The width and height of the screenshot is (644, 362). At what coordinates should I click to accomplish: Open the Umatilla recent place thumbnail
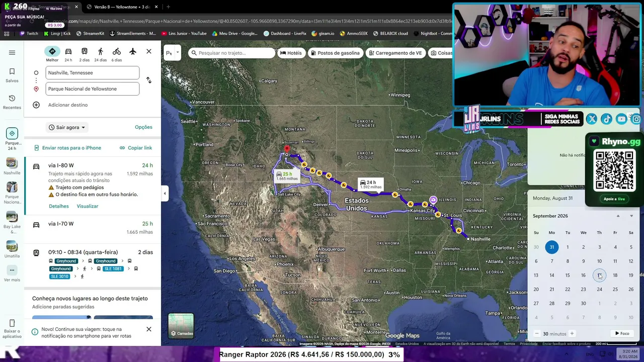click(12, 249)
